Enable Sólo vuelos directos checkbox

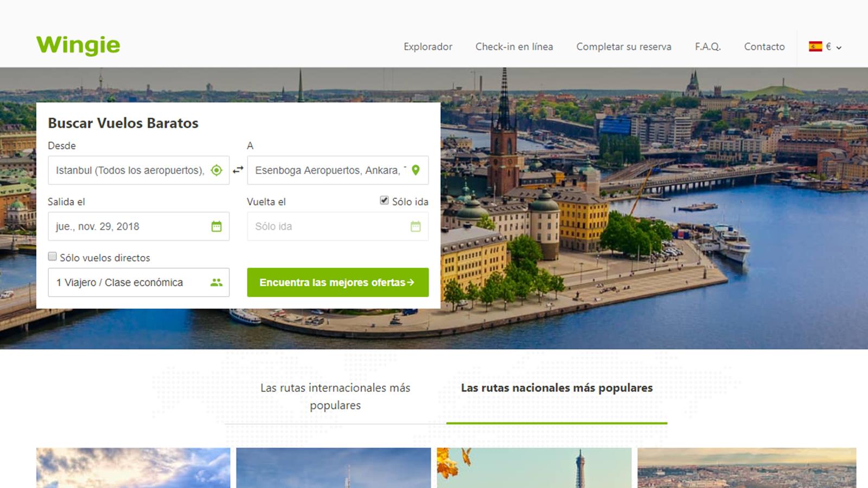53,257
